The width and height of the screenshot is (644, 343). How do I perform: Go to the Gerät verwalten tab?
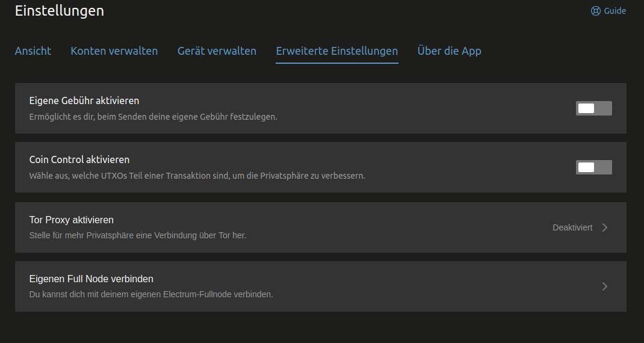217,51
